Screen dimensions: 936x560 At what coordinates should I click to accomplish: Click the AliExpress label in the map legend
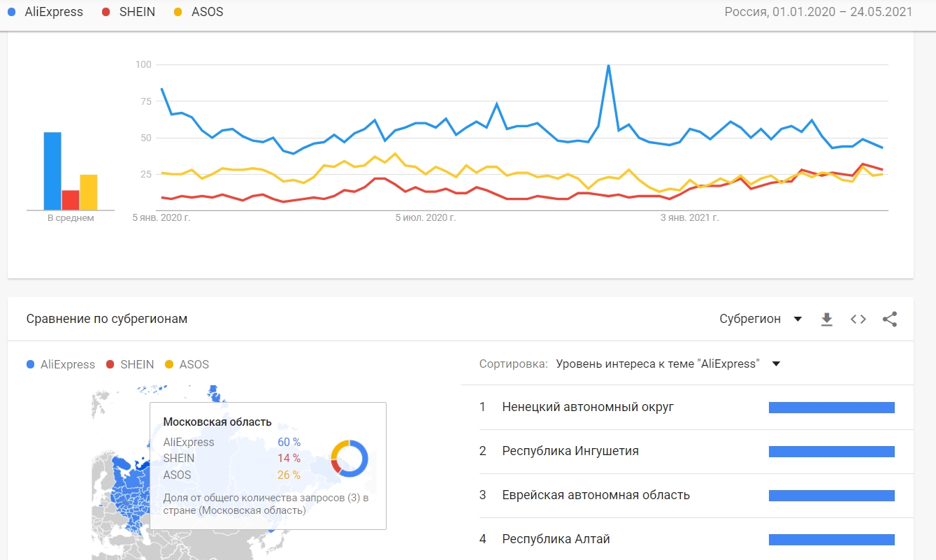pyautogui.click(x=68, y=364)
